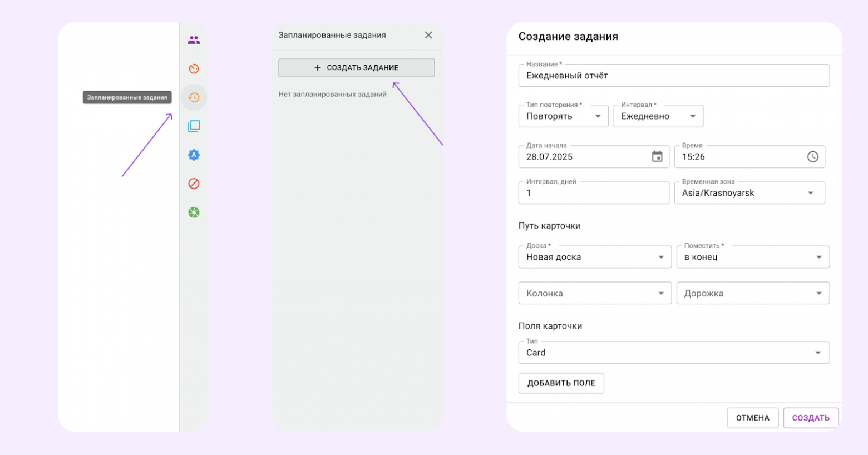Click the ОТМЕНА button
868x455 pixels.
pyautogui.click(x=752, y=418)
